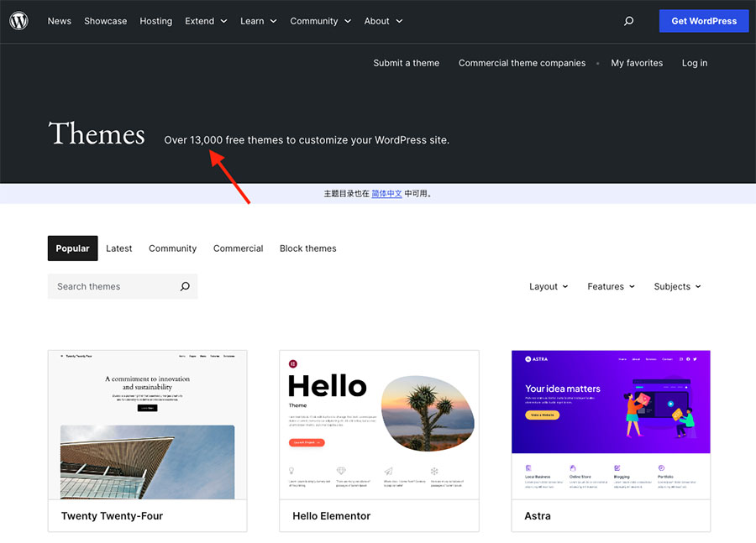Follow the 简体中文 language link
The height and width of the screenshot is (543, 756).
click(386, 194)
